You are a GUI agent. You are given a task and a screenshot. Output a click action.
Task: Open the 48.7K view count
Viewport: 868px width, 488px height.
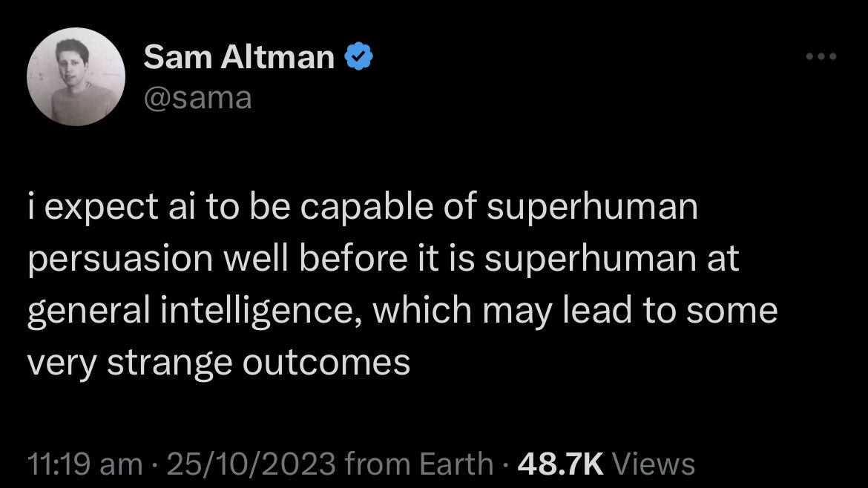(x=560, y=463)
